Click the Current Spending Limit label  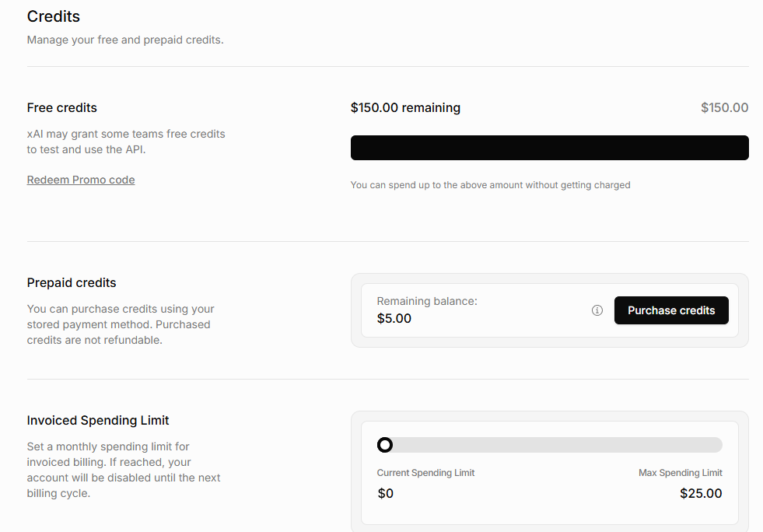[x=425, y=473]
